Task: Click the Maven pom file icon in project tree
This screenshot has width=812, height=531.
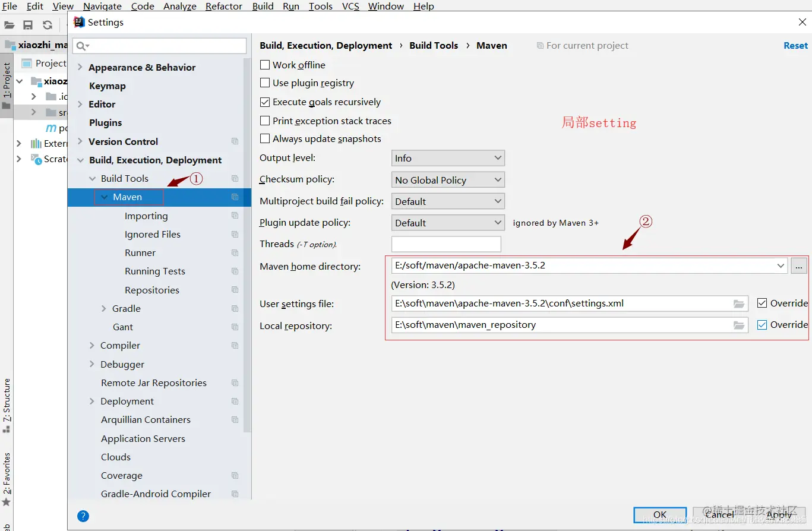Action: 51,128
